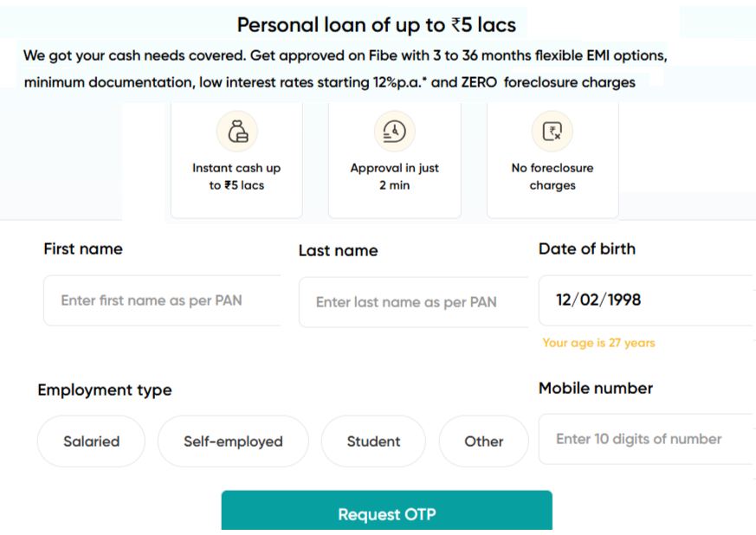This screenshot has width=756, height=535.
Task: Click the 'Your age is 27 years' message
Action: [x=598, y=343]
